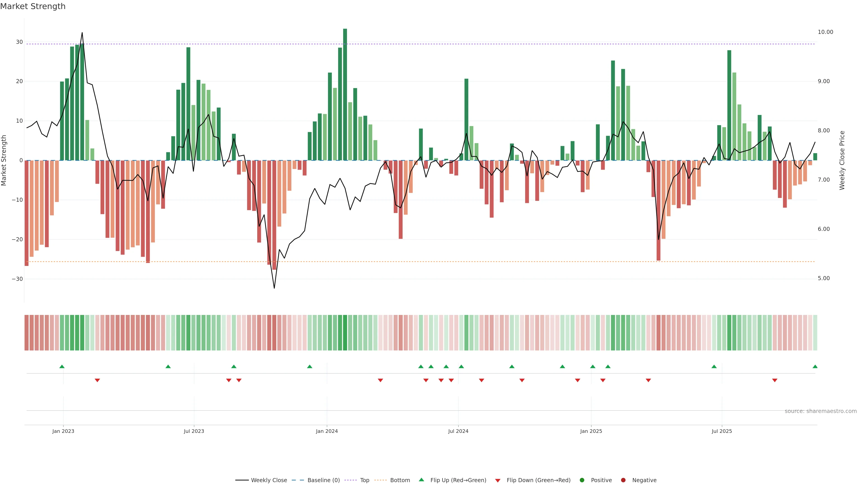This screenshot has height=488, width=868.
Task: Click the rightmost green Flip Up marker on the timeline
Action: pos(815,366)
